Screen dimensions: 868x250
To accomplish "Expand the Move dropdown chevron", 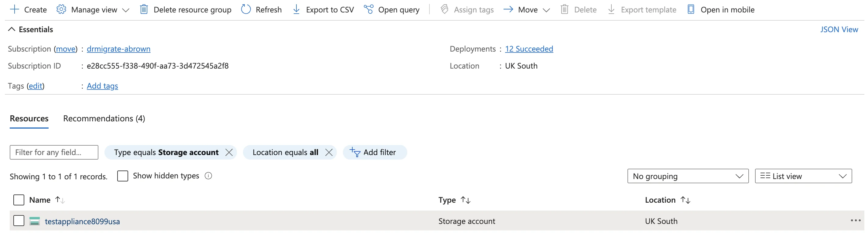I will (546, 10).
